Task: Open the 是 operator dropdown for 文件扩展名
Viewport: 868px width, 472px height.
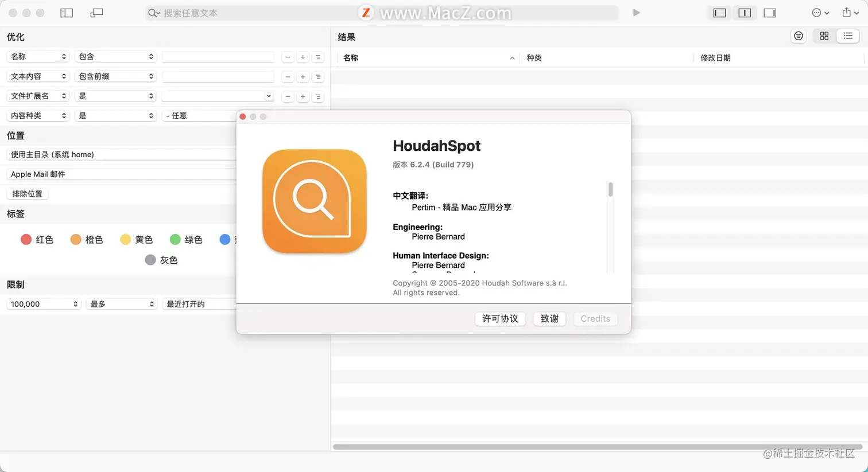Action: pyautogui.click(x=115, y=96)
